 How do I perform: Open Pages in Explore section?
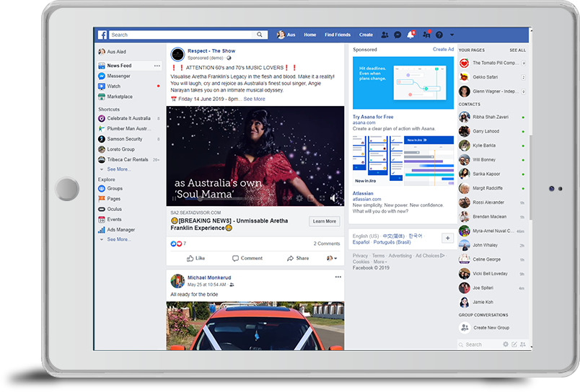[110, 199]
